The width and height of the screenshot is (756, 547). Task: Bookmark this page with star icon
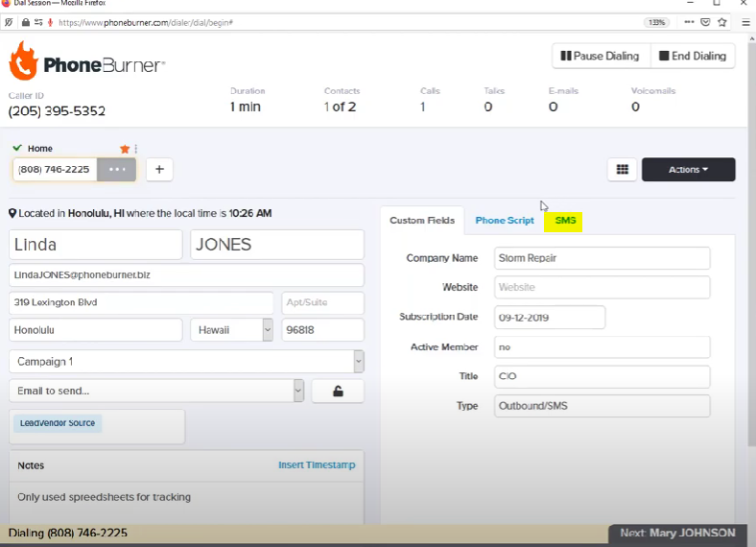tap(721, 22)
